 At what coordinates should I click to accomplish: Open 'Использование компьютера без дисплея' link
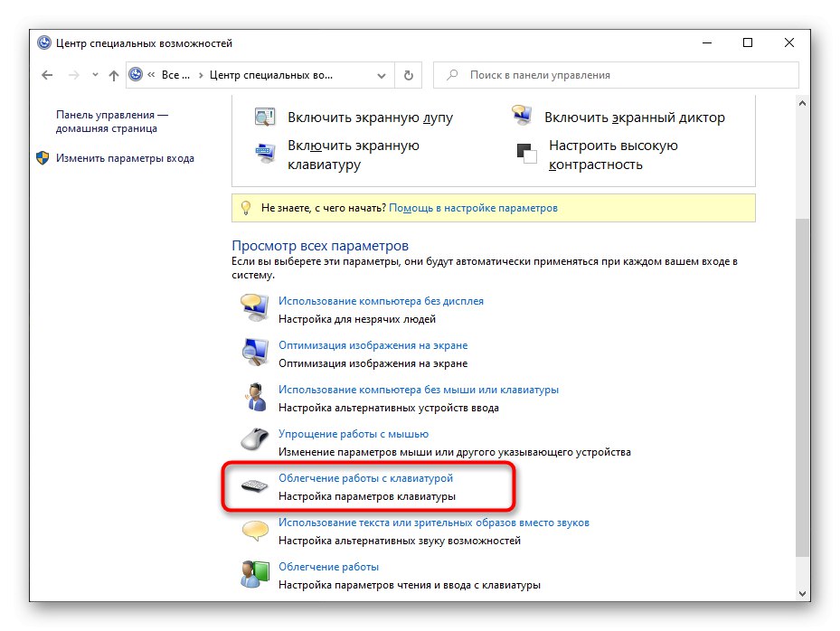pos(381,301)
